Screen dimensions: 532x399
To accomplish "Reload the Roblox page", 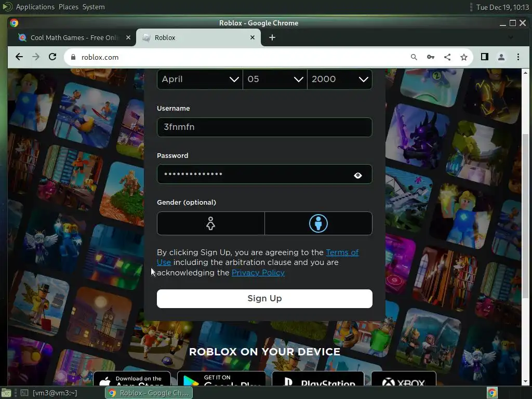I will [x=52, y=57].
